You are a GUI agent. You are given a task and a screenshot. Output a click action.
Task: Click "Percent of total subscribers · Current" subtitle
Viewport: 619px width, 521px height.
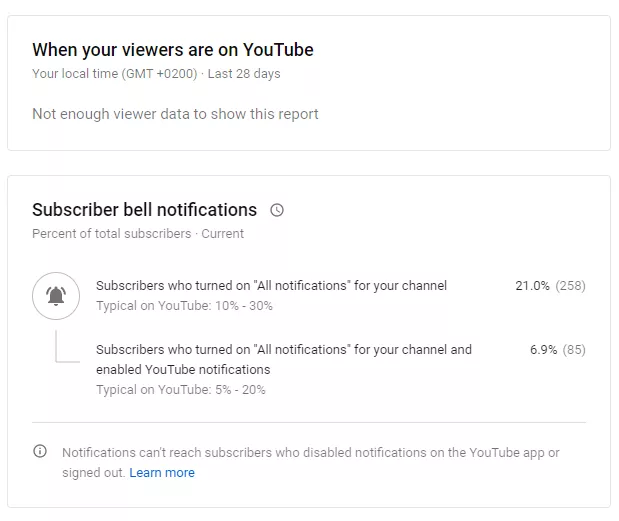coord(138,234)
